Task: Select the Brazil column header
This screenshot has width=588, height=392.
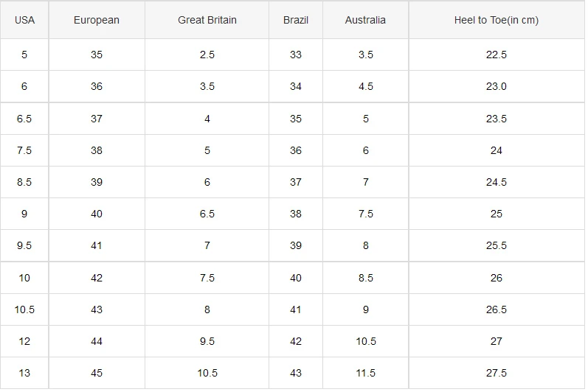Action: 296,20
